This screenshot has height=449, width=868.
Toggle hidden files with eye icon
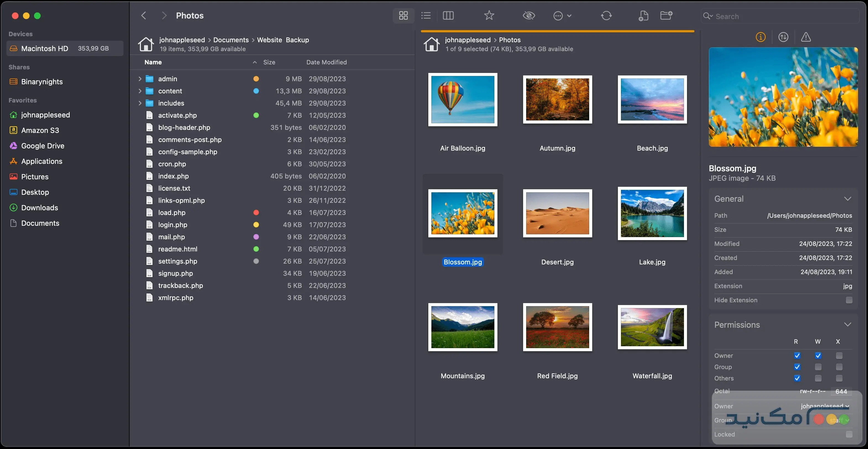[529, 15]
